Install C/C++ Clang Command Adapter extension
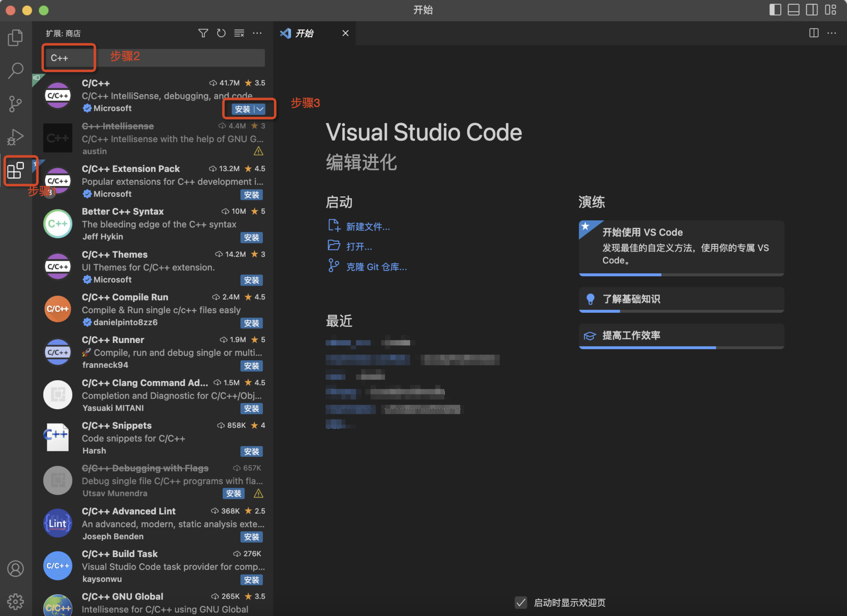The width and height of the screenshot is (847, 616). 251,409
